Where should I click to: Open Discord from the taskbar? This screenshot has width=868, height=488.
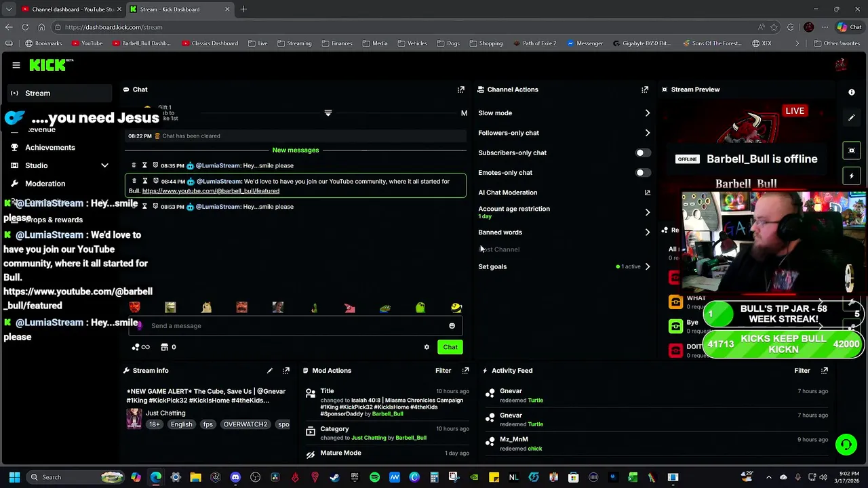(235, 477)
